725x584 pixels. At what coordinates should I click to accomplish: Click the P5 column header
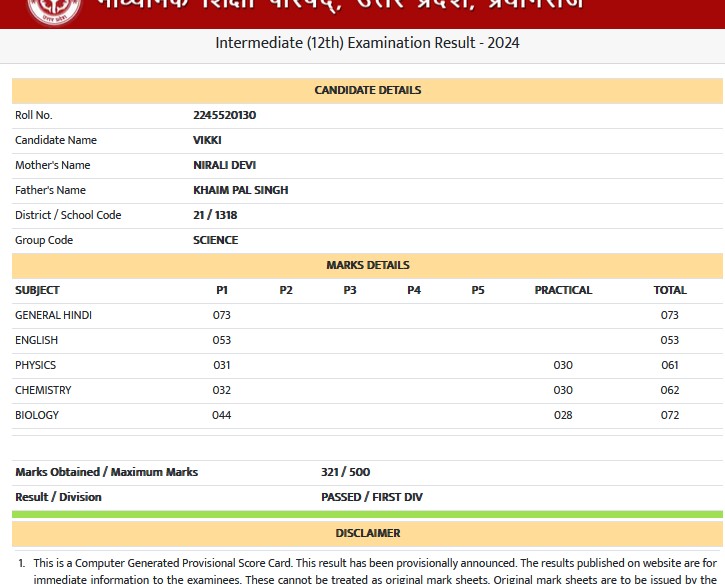point(478,290)
